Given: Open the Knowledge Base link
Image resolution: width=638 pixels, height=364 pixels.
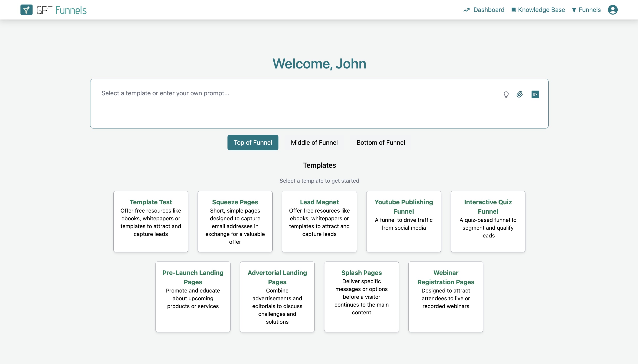Looking at the screenshot, I should (541, 10).
